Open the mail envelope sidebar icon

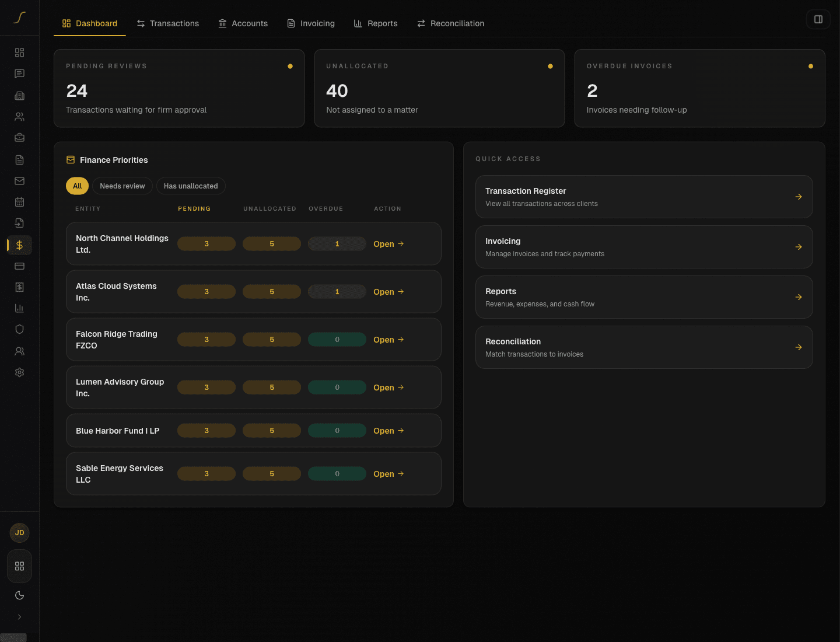click(x=19, y=181)
